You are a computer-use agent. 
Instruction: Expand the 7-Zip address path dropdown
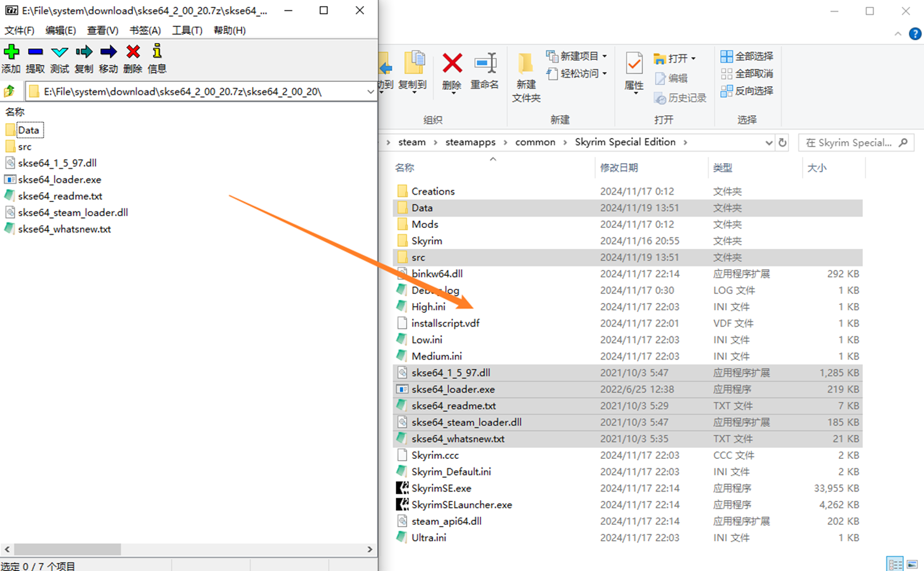point(370,91)
